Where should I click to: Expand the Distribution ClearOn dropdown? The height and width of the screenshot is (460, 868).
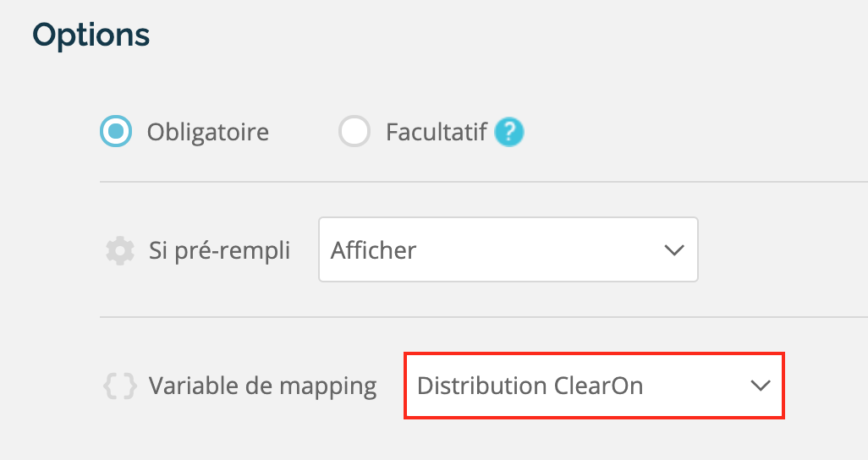pos(594,386)
